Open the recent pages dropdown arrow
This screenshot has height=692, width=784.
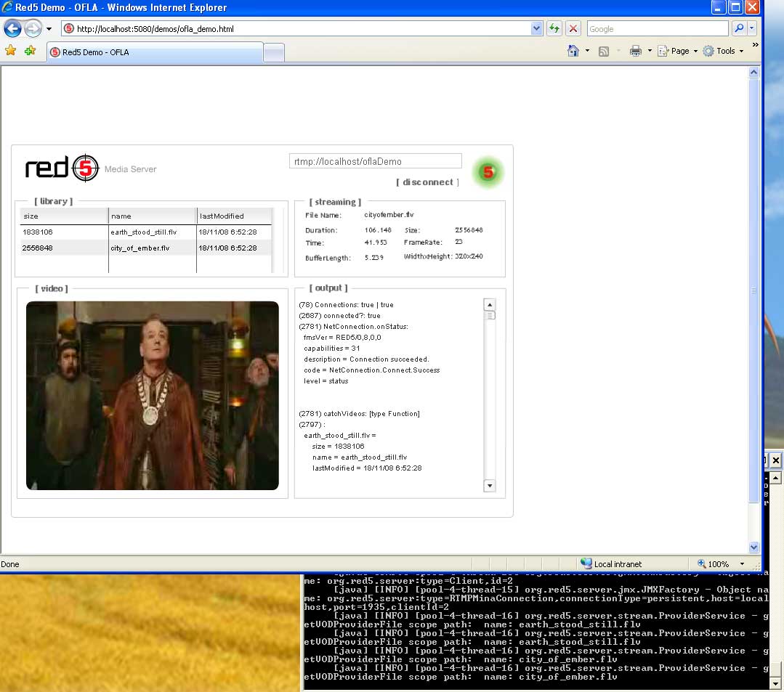[x=49, y=29]
